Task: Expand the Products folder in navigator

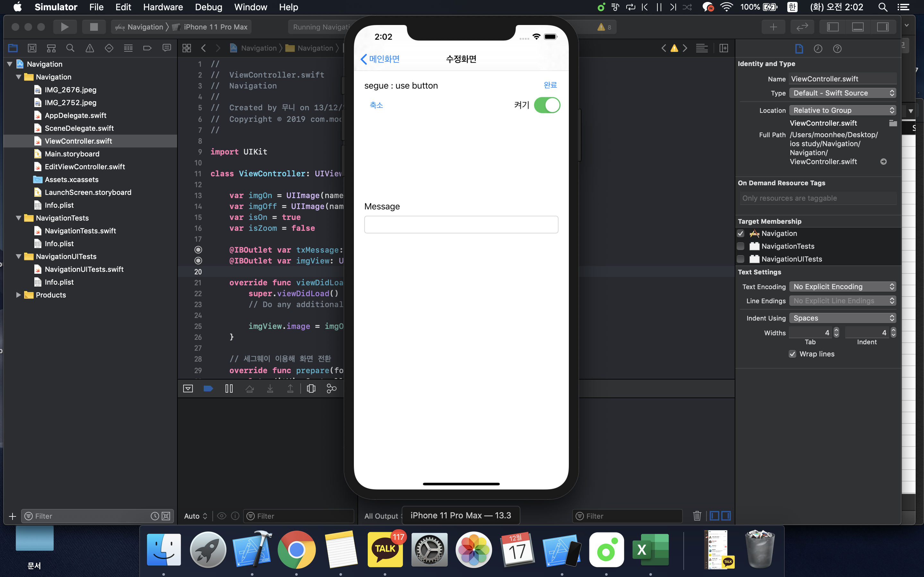Action: tap(18, 295)
